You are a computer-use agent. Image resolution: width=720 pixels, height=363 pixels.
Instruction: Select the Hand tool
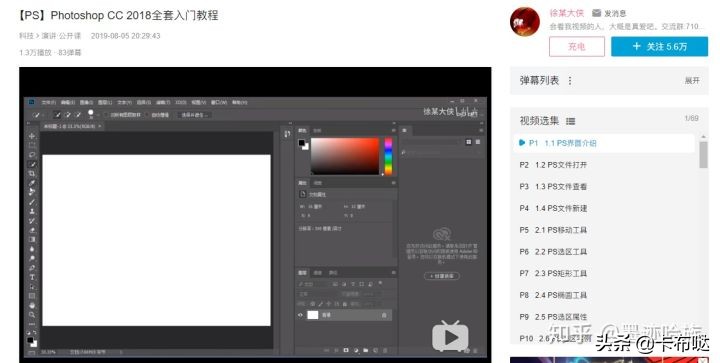[32, 305]
